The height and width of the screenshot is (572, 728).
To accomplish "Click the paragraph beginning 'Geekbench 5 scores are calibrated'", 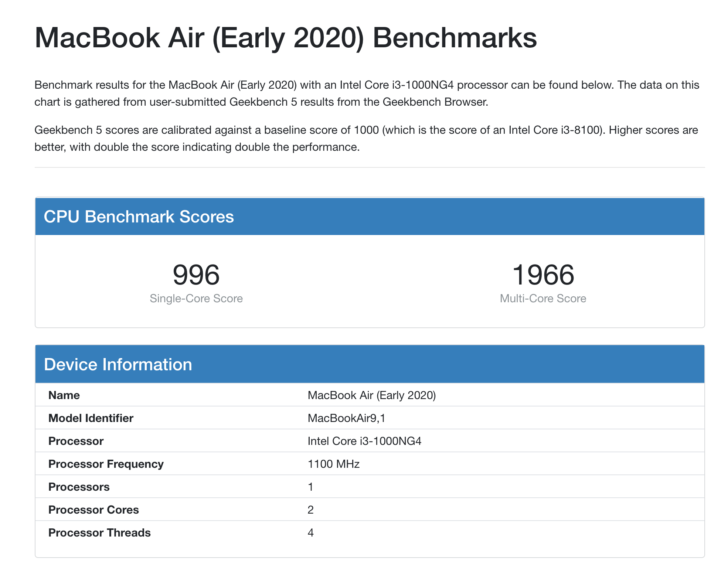I will click(x=366, y=139).
